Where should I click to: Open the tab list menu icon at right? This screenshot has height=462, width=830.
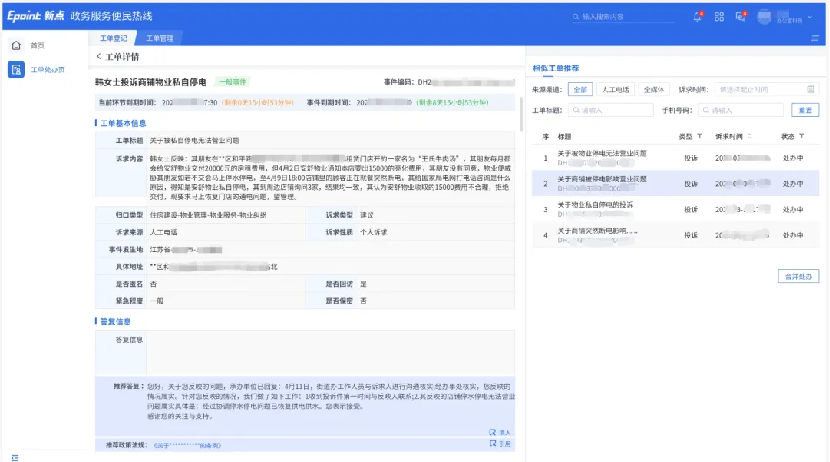[x=815, y=38]
